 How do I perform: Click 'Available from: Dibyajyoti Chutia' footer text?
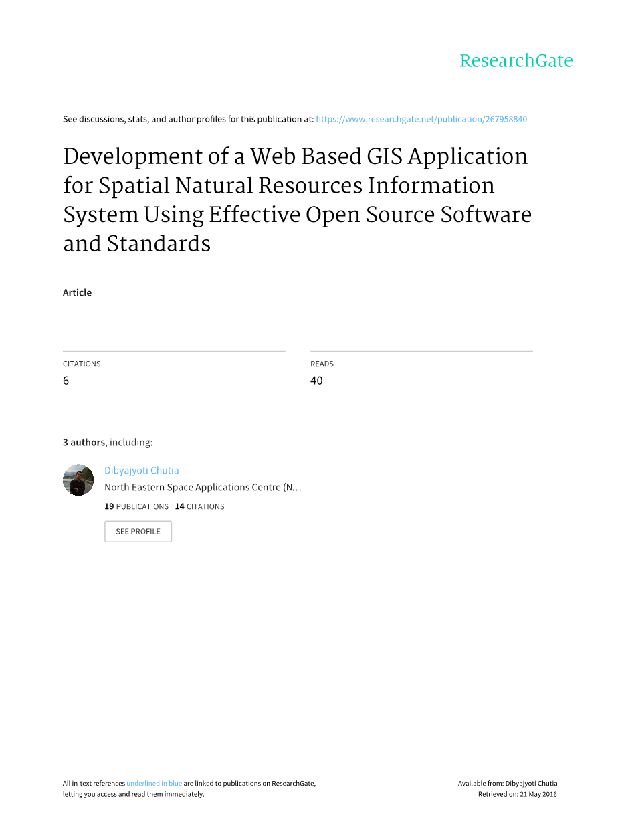[x=508, y=783]
